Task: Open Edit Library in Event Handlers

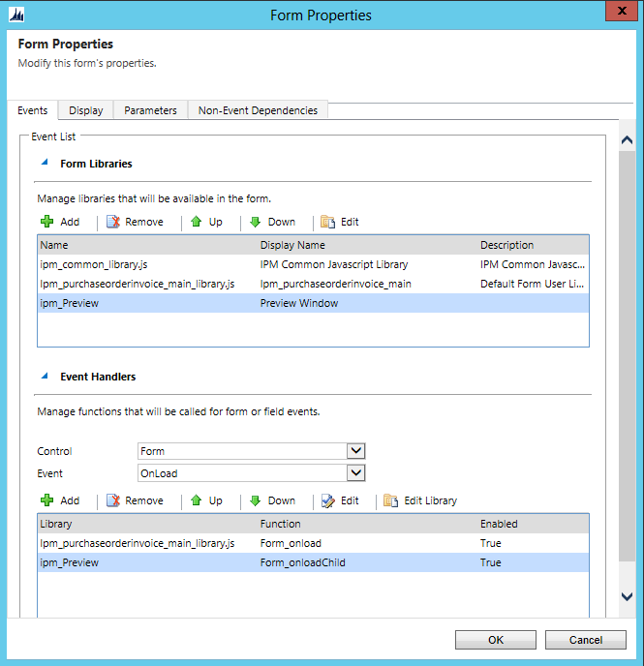Action: [419, 500]
